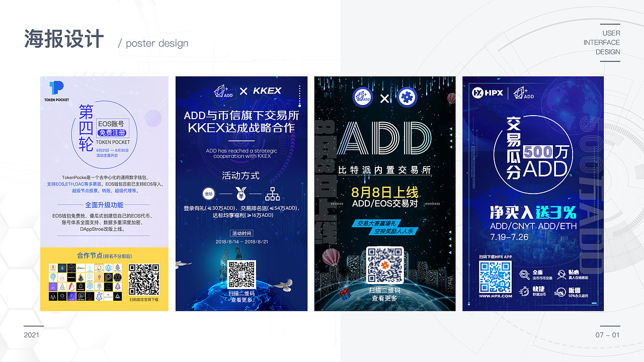
Task: Click the stopwatch 快捷 icon
Action: point(524,292)
